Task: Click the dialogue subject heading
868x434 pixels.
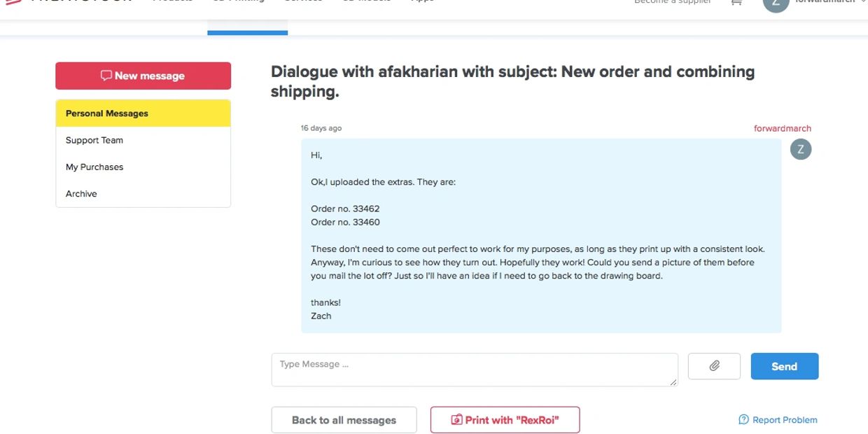Action: [512, 81]
